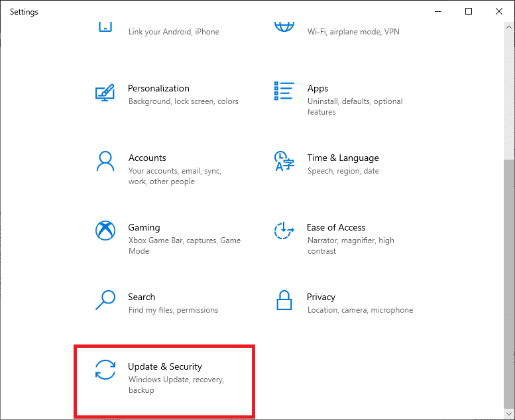Screen dimensions: 515x420
Task: Select the Xbox Gaming icon
Action: (x=105, y=231)
